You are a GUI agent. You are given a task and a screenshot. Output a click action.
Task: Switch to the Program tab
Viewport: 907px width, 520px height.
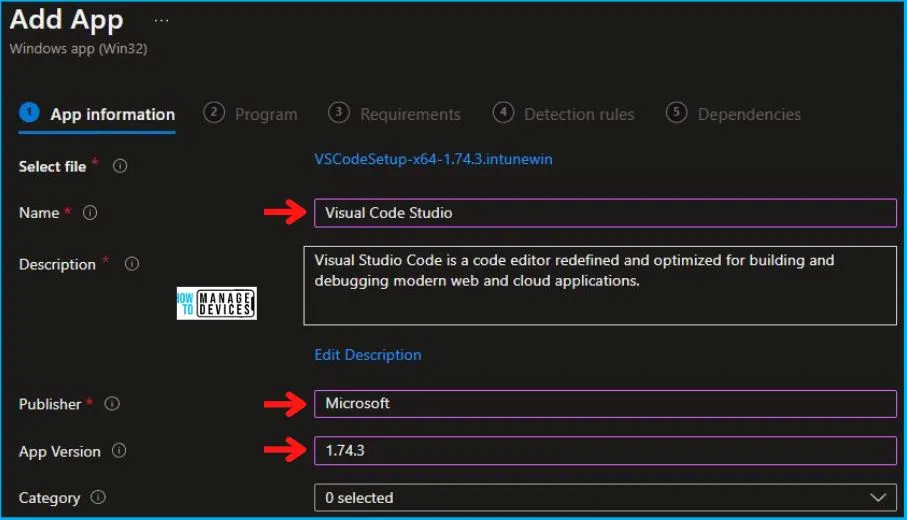click(x=250, y=114)
